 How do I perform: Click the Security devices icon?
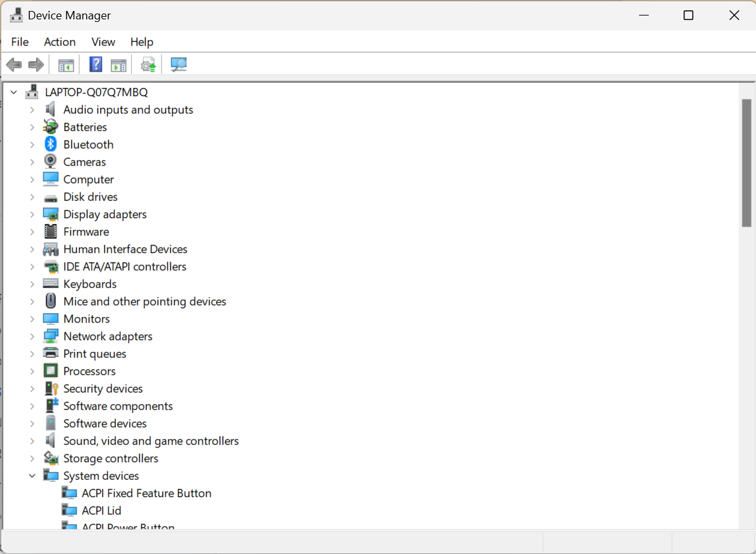pos(50,388)
